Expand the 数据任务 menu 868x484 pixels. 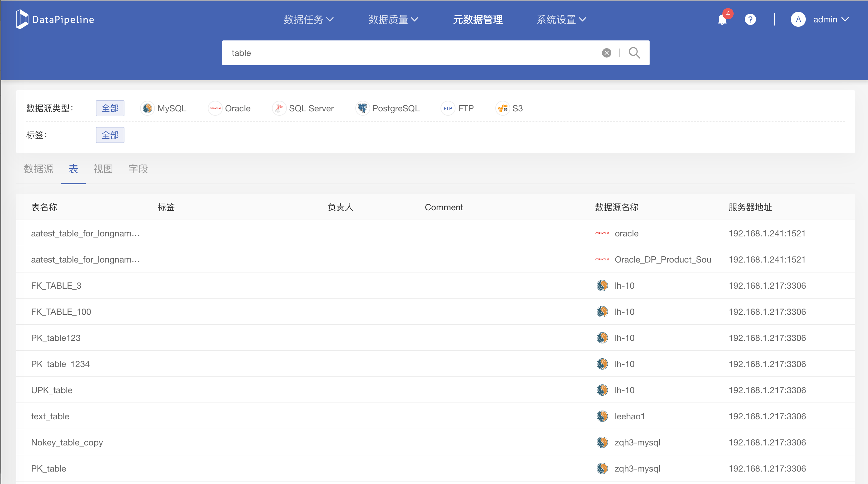coord(308,20)
